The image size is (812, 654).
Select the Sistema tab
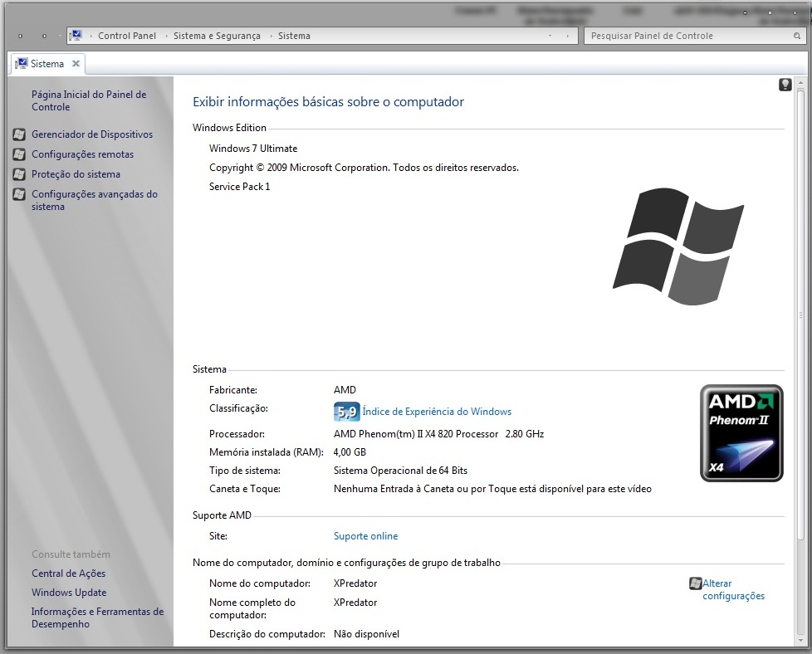click(46, 64)
